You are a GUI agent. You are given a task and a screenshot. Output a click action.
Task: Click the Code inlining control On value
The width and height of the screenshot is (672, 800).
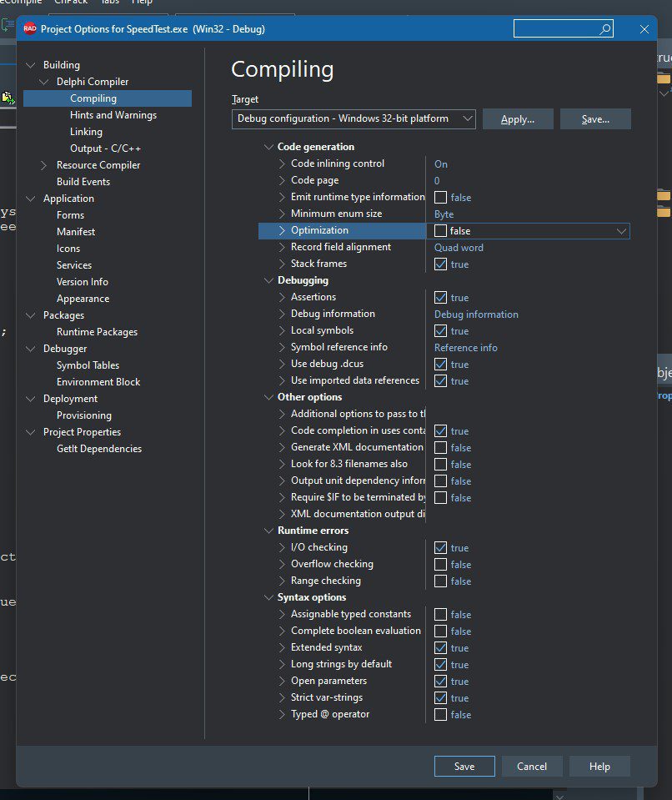440,164
